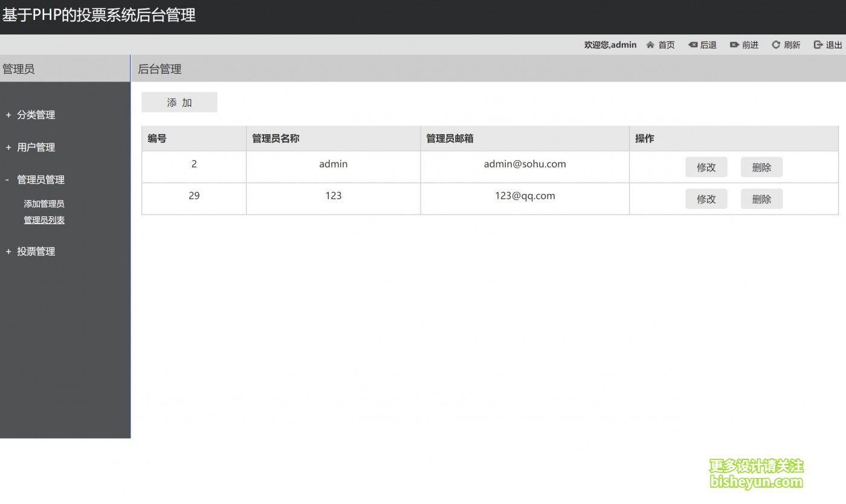846x504 pixels.
Task: Click the forward arrow icon beside 前进
Action: tap(734, 45)
